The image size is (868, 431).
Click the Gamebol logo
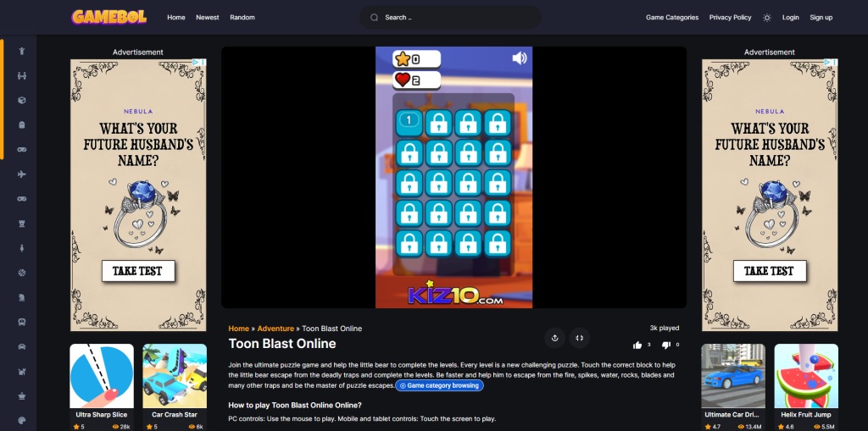tap(109, 17)
